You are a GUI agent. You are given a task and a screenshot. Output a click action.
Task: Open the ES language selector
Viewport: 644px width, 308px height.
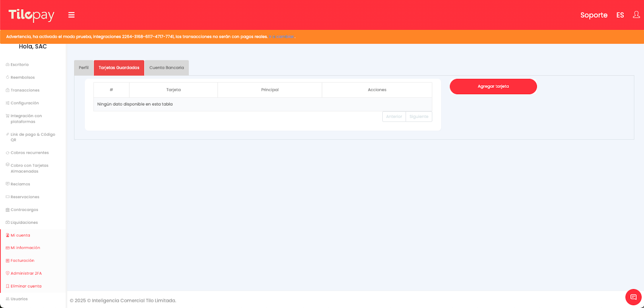point(620,15)
